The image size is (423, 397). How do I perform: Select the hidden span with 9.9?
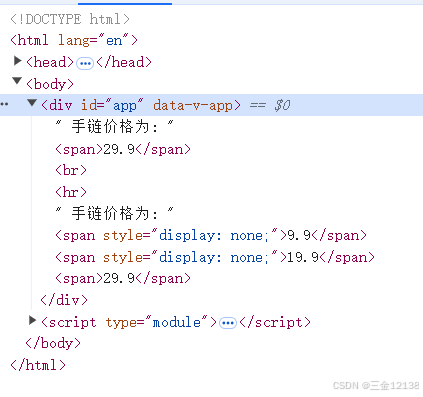point(211,235)
